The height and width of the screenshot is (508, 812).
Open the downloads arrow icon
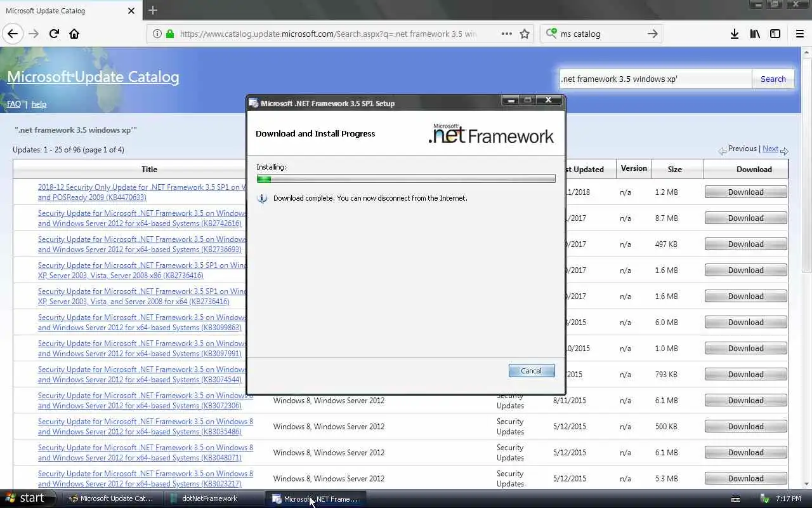pyautogui.click(x=734, y=34)
